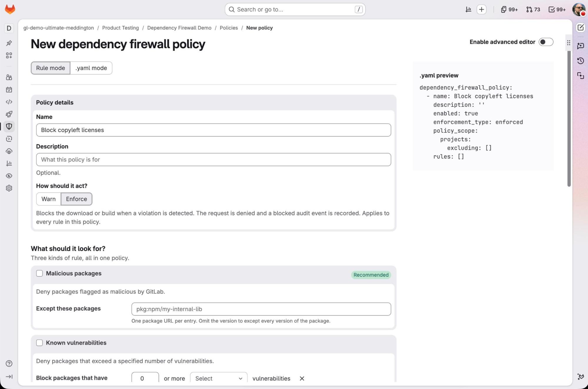Switch to .yaml mode tab

(91, 68)
